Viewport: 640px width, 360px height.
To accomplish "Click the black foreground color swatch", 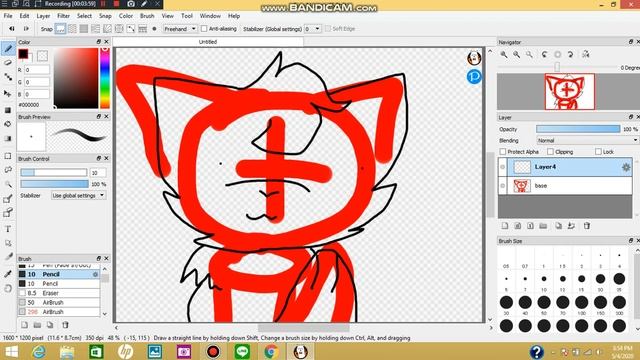I will [23, 54].
